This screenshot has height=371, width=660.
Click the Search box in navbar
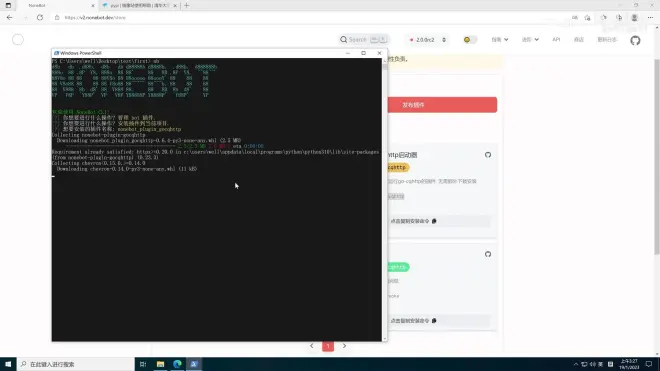pyautogui.click(x=364, y=40)
